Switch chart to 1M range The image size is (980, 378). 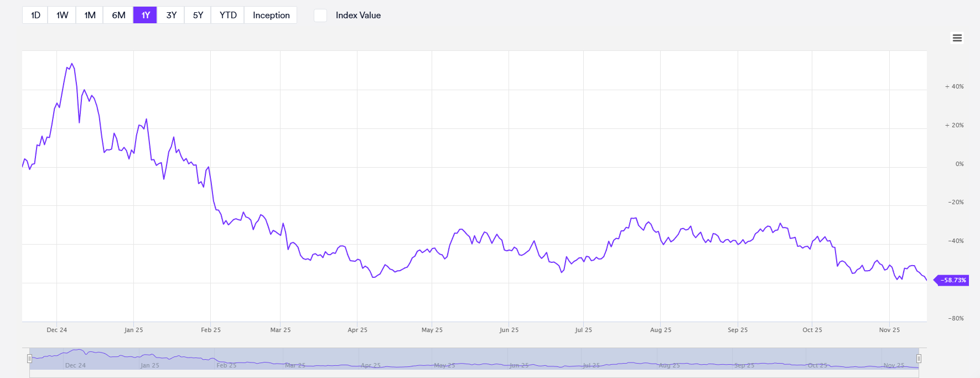point(90,15)
